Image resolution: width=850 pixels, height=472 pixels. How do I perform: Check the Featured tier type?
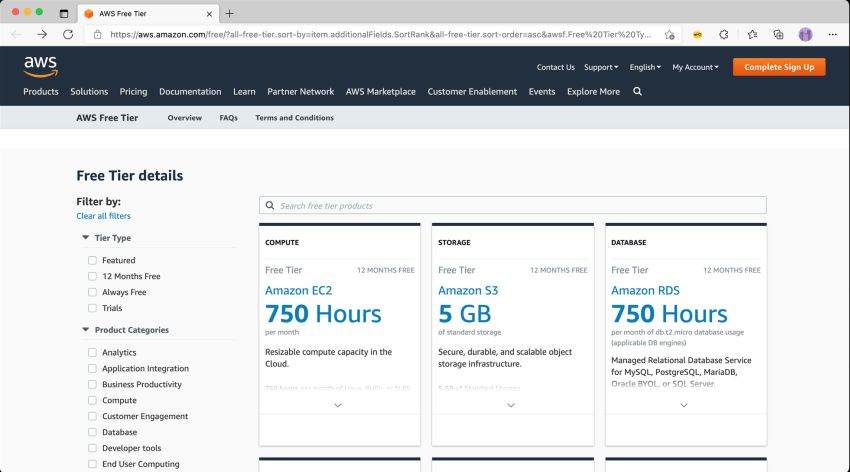point(92,260)
